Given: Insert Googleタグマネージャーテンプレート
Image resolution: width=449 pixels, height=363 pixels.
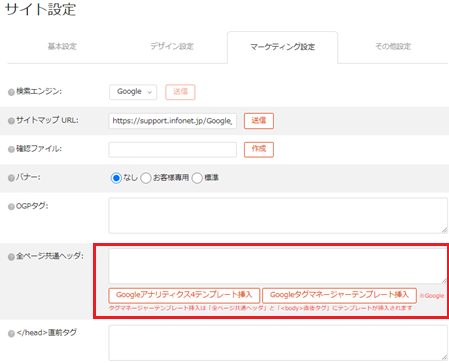Looking at the screenshot, I should pos(339,295).
